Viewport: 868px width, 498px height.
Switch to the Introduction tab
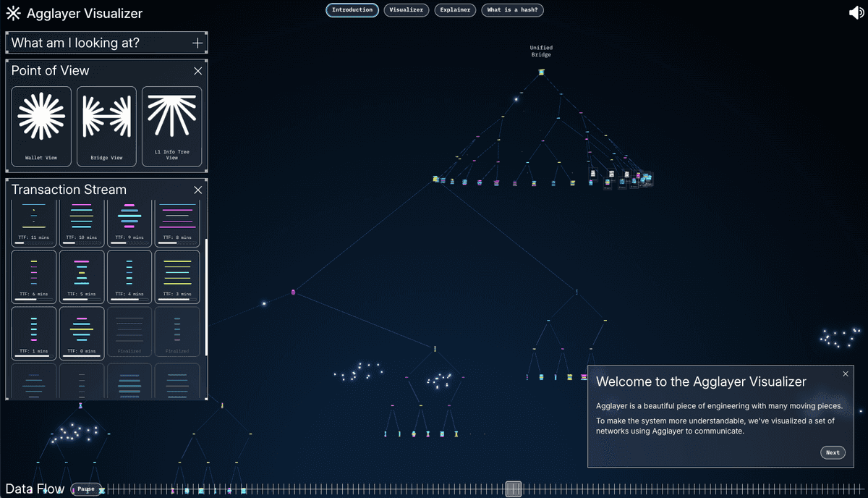(x=352, y=10)
